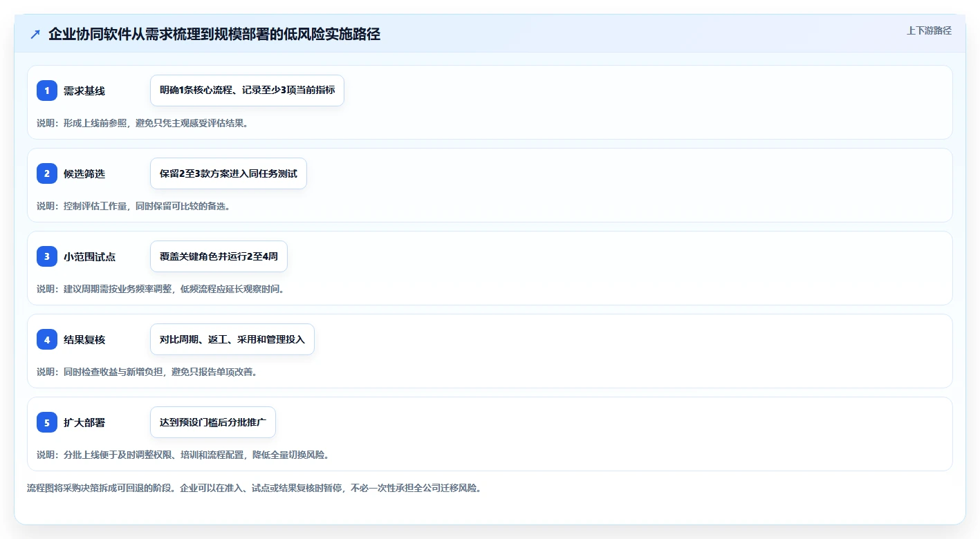
Task: Click the 候选筛选 step label
Action: click(84, 173)
